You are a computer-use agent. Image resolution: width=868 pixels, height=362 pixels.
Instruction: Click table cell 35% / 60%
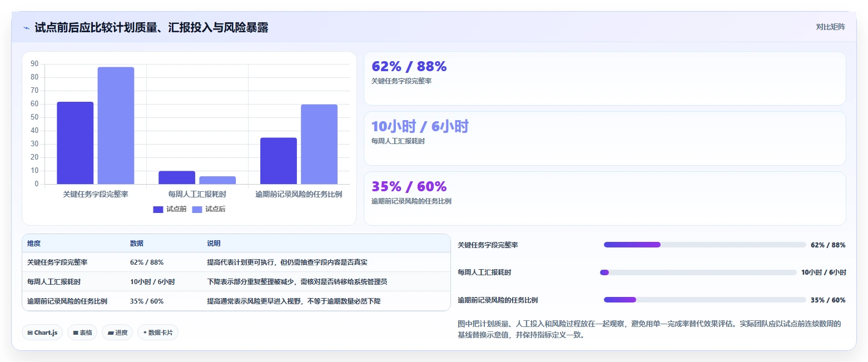(x=147, y=301)
